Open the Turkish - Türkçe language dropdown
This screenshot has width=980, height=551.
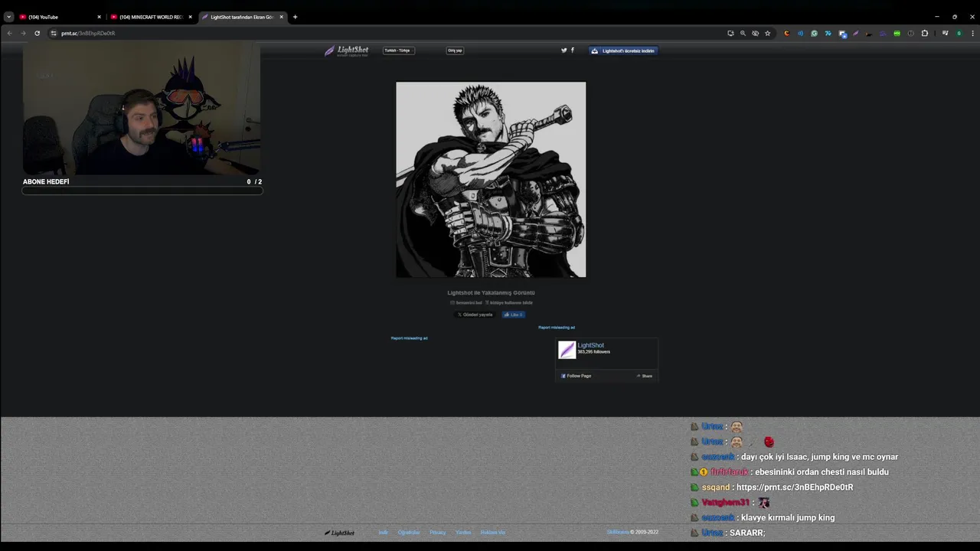point(398,51)
